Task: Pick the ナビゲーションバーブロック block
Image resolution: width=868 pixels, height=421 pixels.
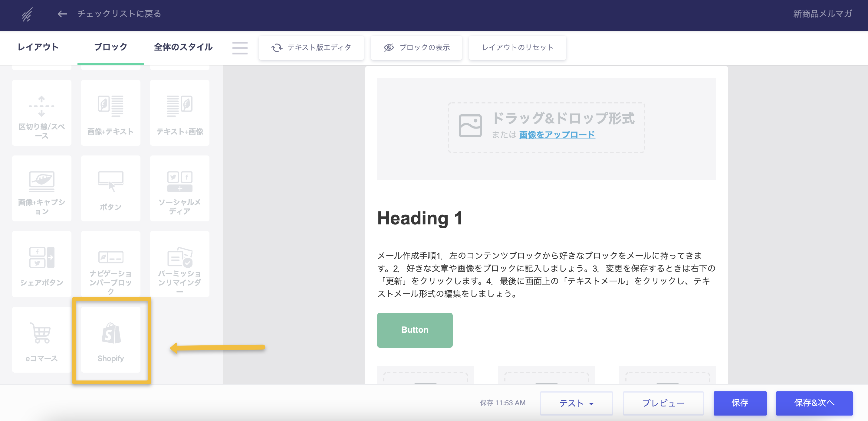Action: tap(111, 263)
